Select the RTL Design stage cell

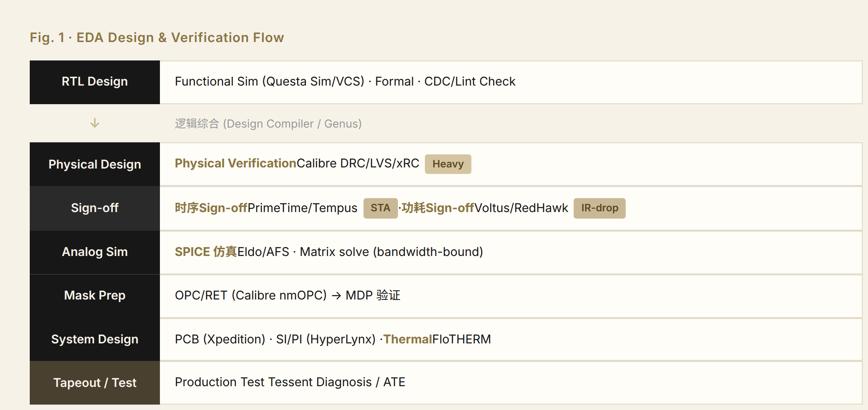(x=95, y=82)
